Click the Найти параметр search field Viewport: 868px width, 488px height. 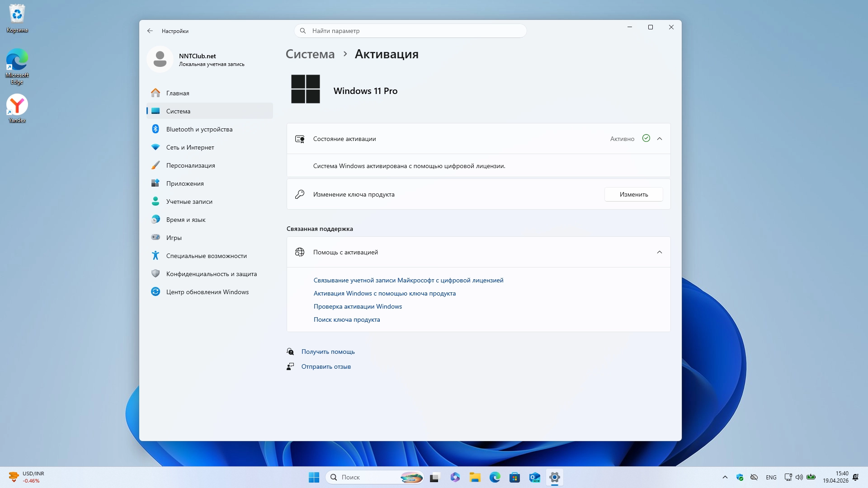(410, 31)
